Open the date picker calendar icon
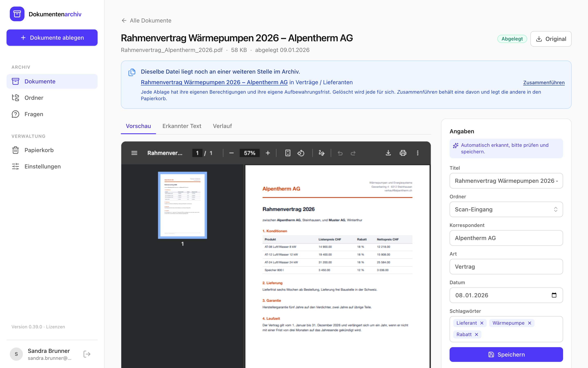 tap(554, 295)
